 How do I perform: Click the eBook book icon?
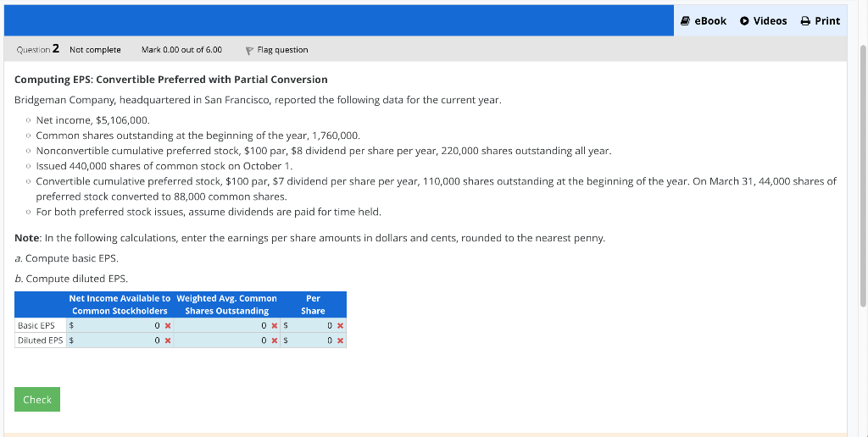point(685,21)
